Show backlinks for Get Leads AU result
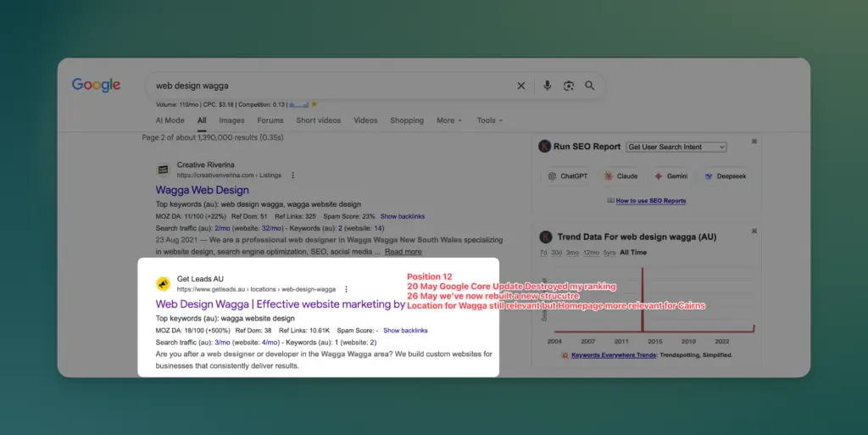868x435 pixels. pyautogui.click(x=405, y=331)
